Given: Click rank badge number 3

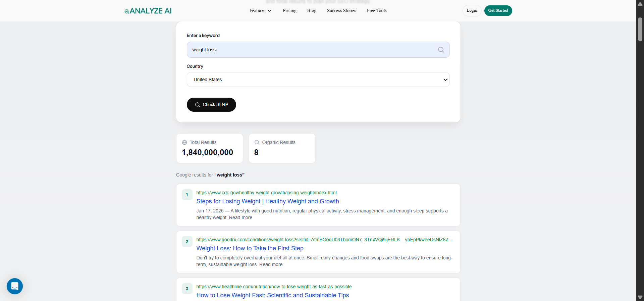Looking at the screenshot, I should click(187, 289).
